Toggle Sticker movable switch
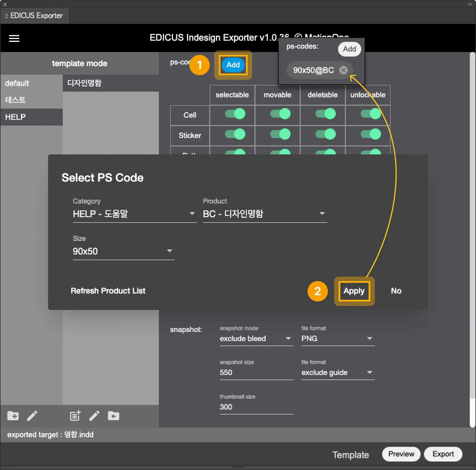This screenshot has height=470, width=476. click(x=280, y=134)
